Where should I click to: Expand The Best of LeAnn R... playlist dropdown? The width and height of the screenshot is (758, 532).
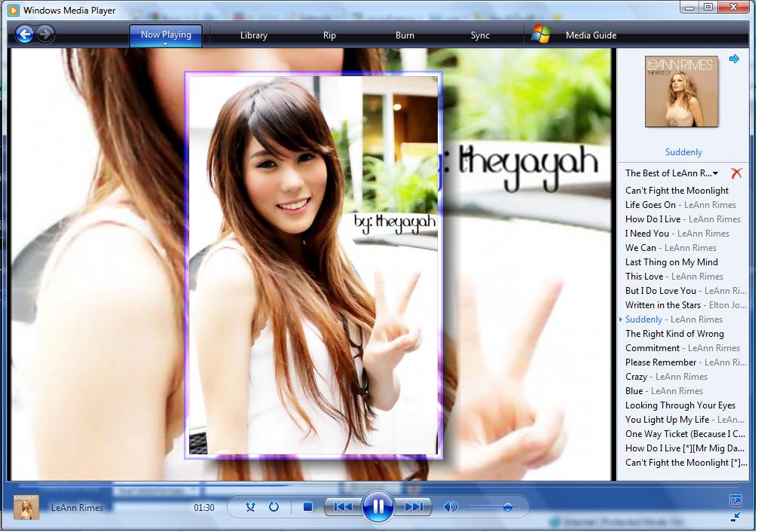pyautogui.click(x=672, y=173)
